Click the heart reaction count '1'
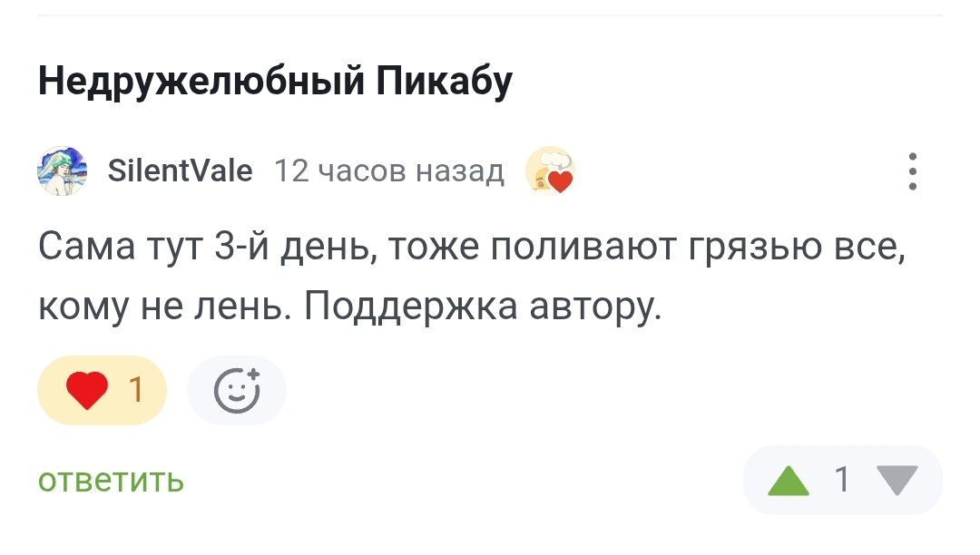Screen dimensions: 980x555 tap(136, 391)
